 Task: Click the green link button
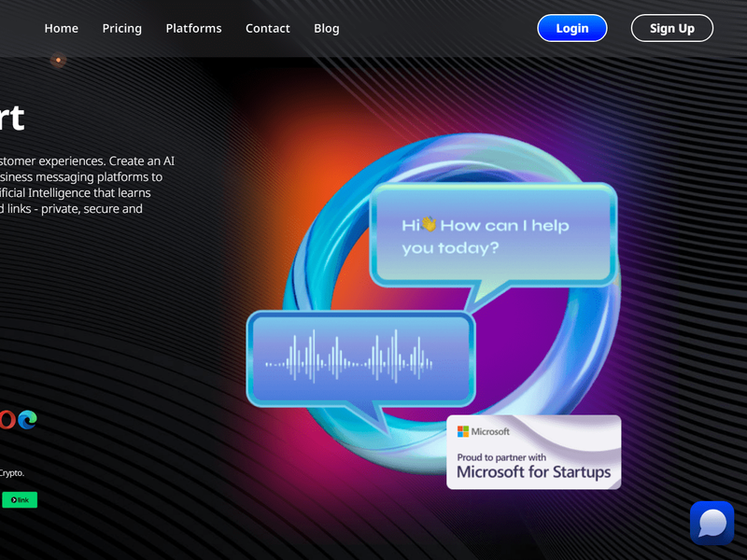20,500
